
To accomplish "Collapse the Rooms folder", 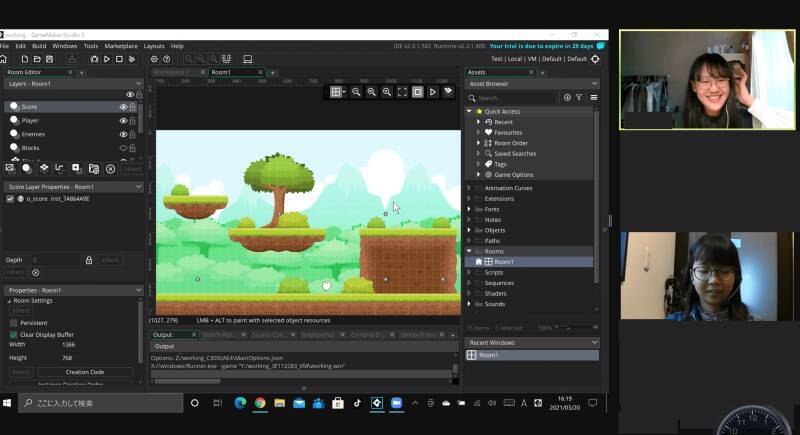I will click(469, 251).
